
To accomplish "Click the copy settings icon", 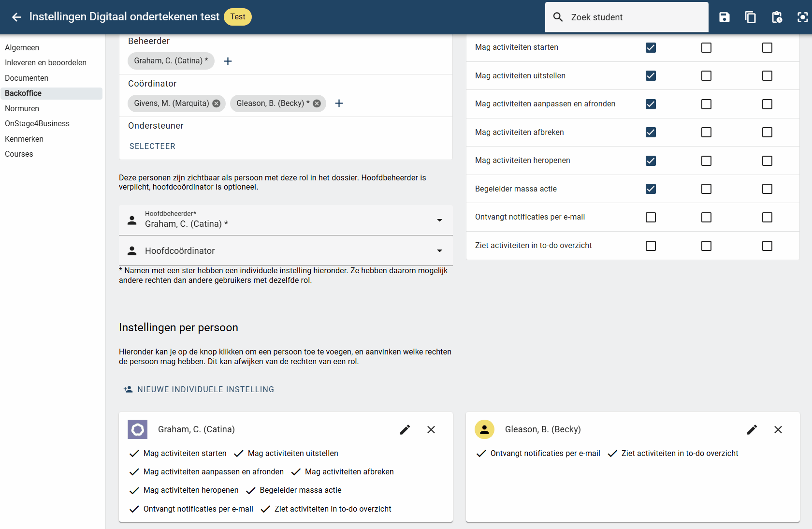I will [x=750, y=17].
